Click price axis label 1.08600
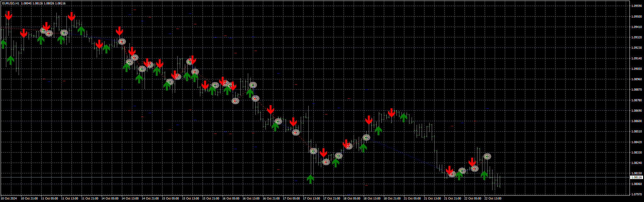 pos(636,121)
